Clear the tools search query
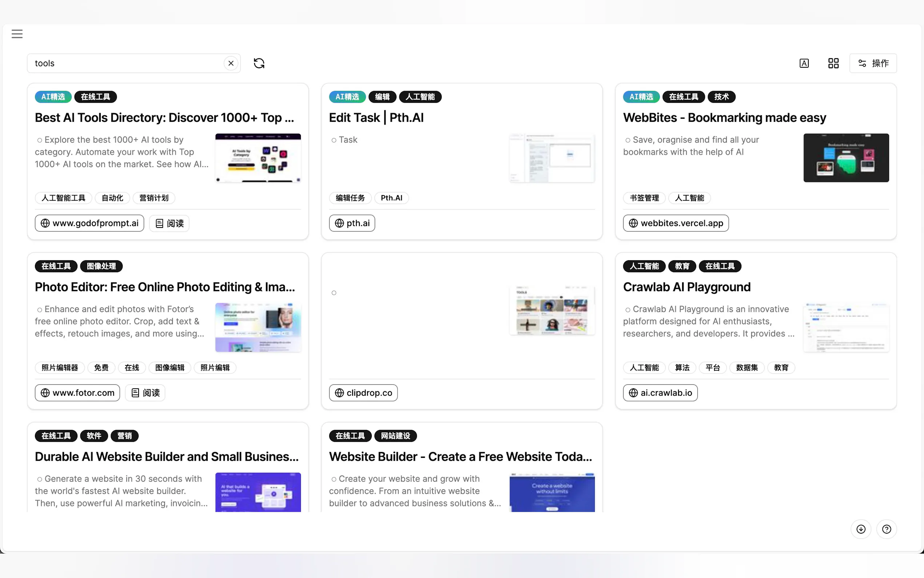The height and width of the screenshot is (578, 924). 231,63
